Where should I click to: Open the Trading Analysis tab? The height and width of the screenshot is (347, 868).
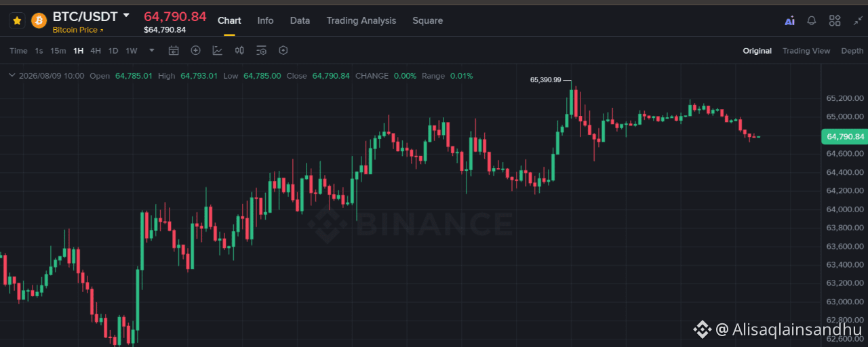tap(361, 20)
